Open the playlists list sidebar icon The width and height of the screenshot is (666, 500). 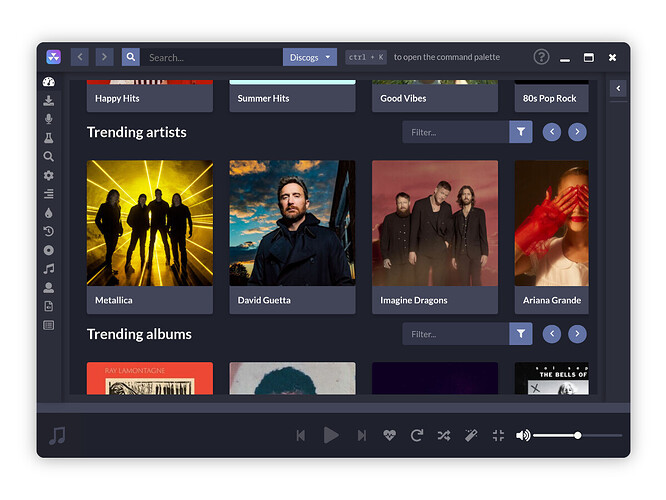pos(48,194)
